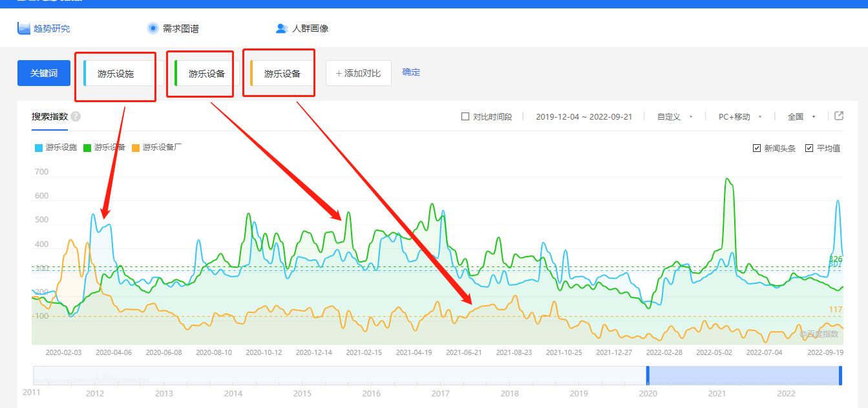Click the orange average value 117 label
Viewport: 868px width, 408px height.
[835, 310]
